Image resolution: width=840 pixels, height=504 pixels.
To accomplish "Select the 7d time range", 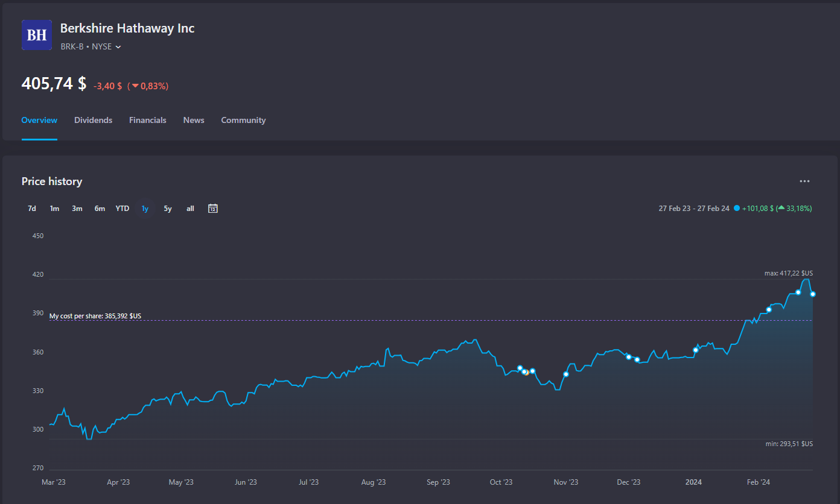I will 32,209.
